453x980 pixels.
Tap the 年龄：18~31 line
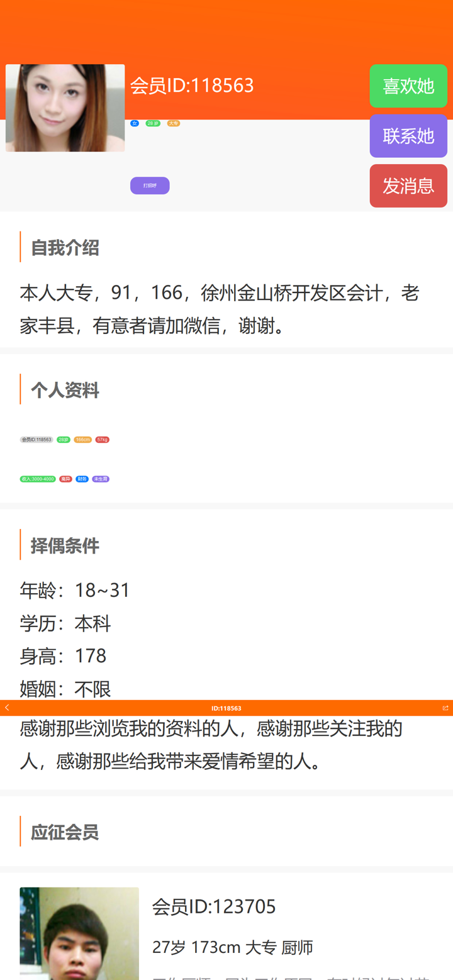pos(75,590)
